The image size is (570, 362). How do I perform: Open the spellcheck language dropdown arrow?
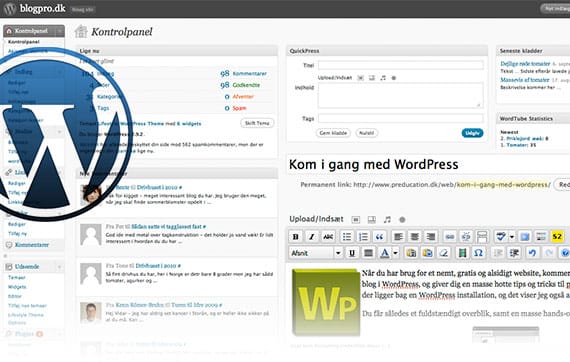[x=511, y=237]
